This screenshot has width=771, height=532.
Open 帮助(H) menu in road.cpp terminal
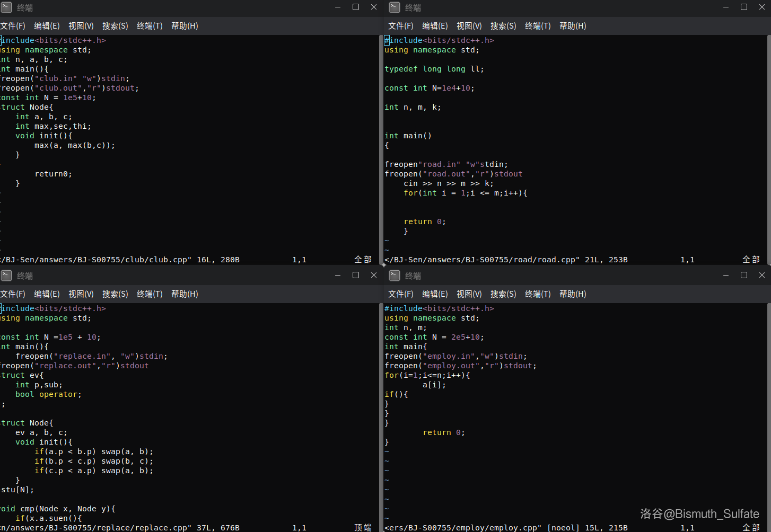point(573,26)
